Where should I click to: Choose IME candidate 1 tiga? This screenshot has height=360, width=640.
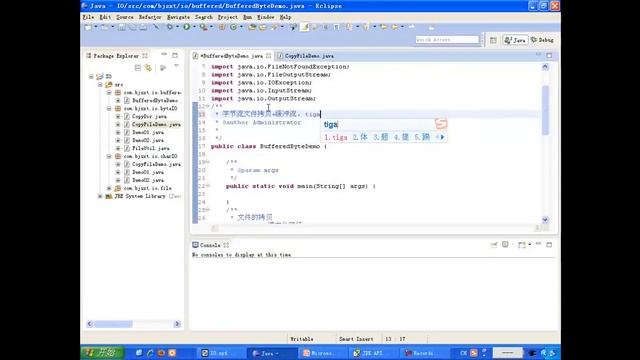tap(336, 137)
